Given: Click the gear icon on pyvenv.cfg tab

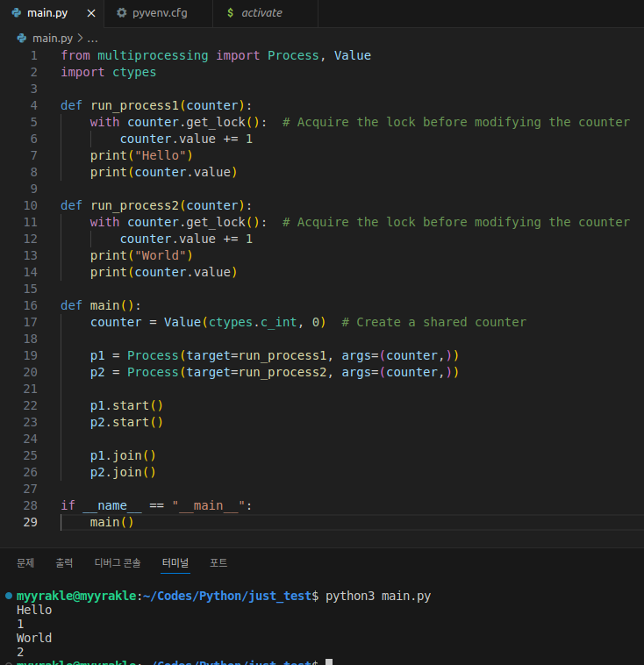Looking at the screenshot, I should point(121,13).
